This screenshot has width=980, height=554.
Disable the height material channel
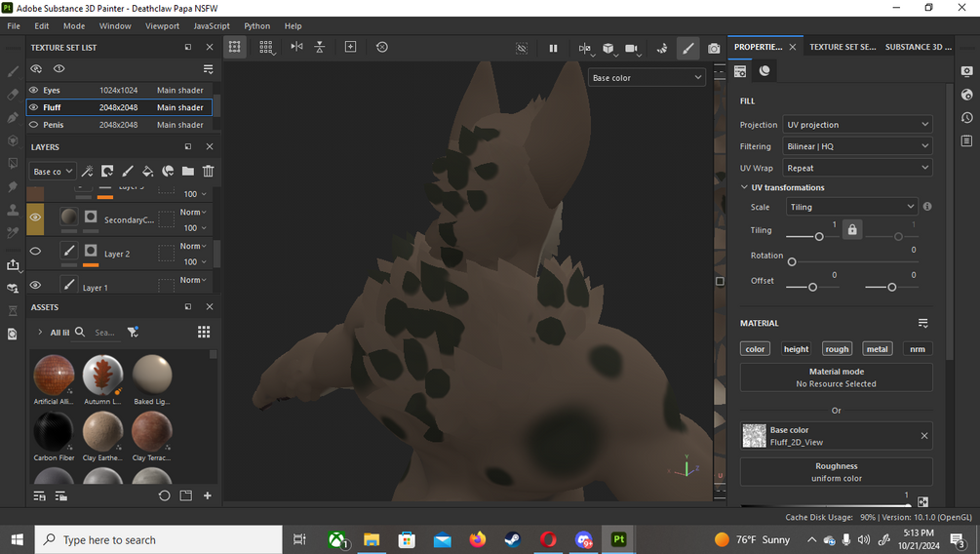[x=796, y=349]
